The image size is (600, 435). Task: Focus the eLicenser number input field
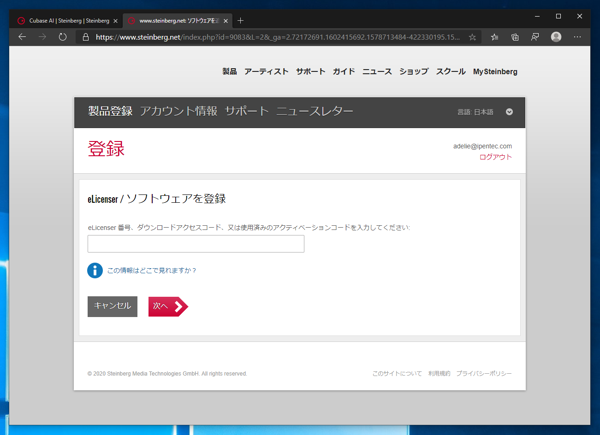click(x=196, y=244)
